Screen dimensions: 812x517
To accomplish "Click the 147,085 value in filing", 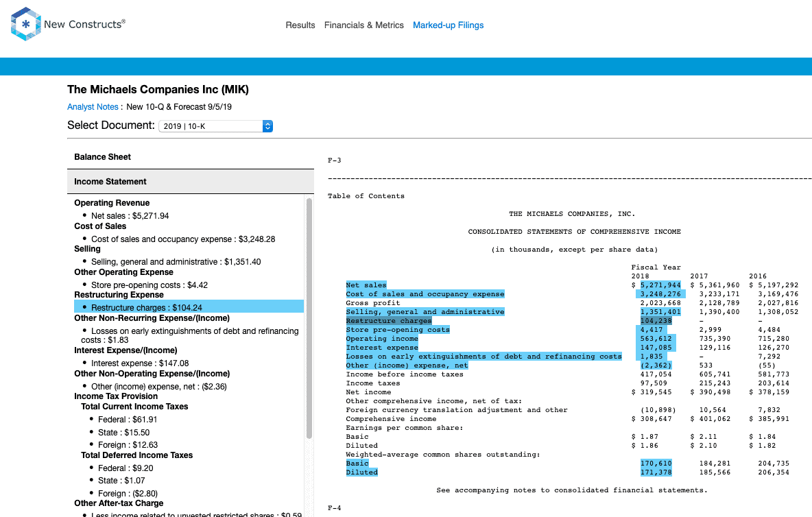I will pos(656,348).
